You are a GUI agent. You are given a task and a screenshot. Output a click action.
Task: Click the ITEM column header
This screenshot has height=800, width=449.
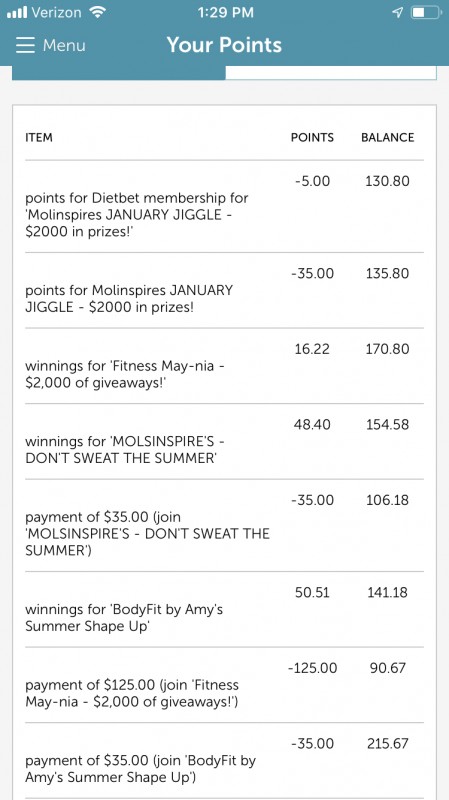click(39, 138)
